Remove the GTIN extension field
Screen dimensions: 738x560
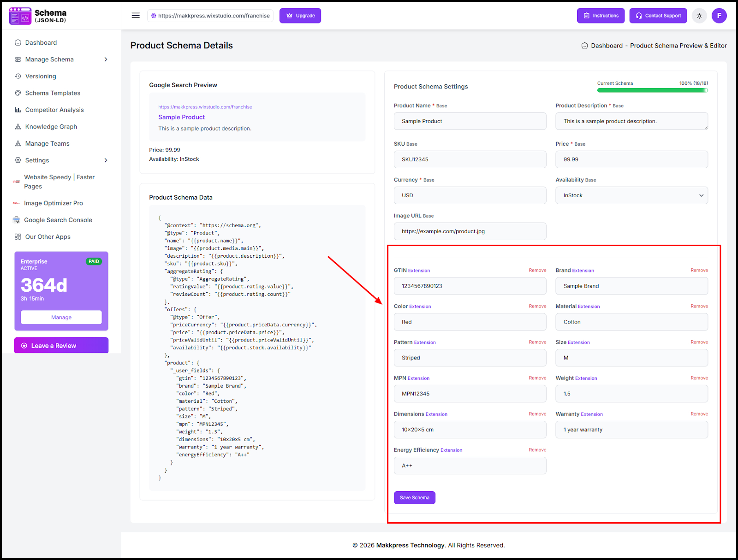tap(537, 271)
